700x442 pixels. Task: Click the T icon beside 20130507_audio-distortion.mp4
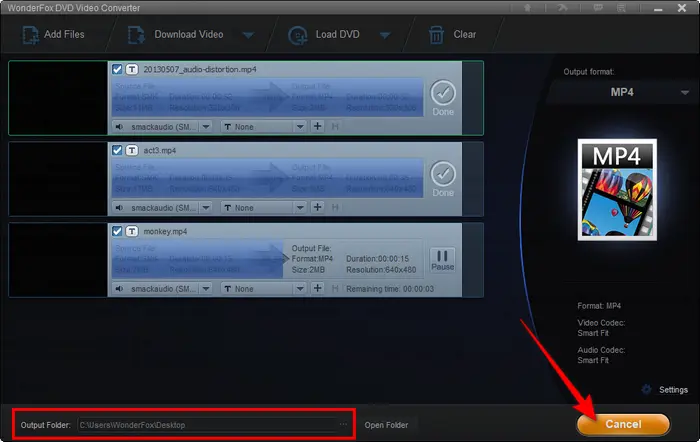pyautogui.click(x=132, y=69)
